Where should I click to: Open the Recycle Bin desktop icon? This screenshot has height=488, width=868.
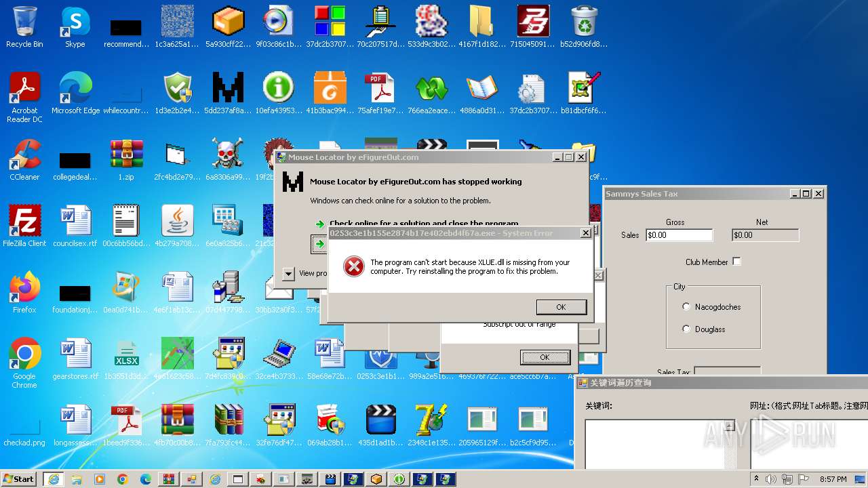[x=24, y=27]
